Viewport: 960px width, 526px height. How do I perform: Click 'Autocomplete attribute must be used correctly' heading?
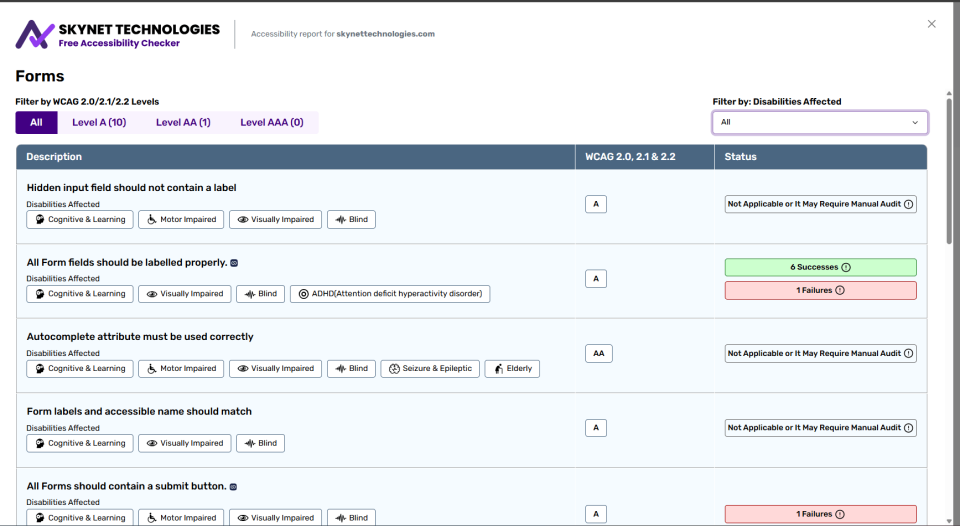click(x=140, y=337)
